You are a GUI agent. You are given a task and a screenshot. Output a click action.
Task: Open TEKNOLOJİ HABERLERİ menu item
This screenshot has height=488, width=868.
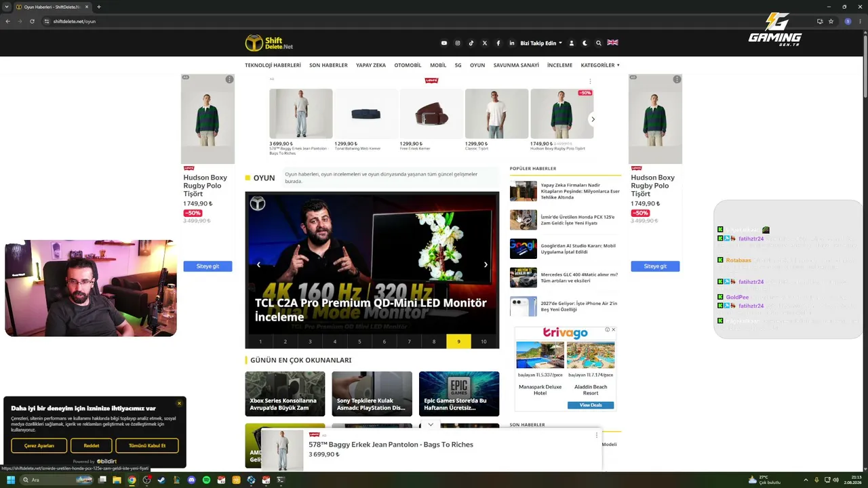click(x=273, y=65)
